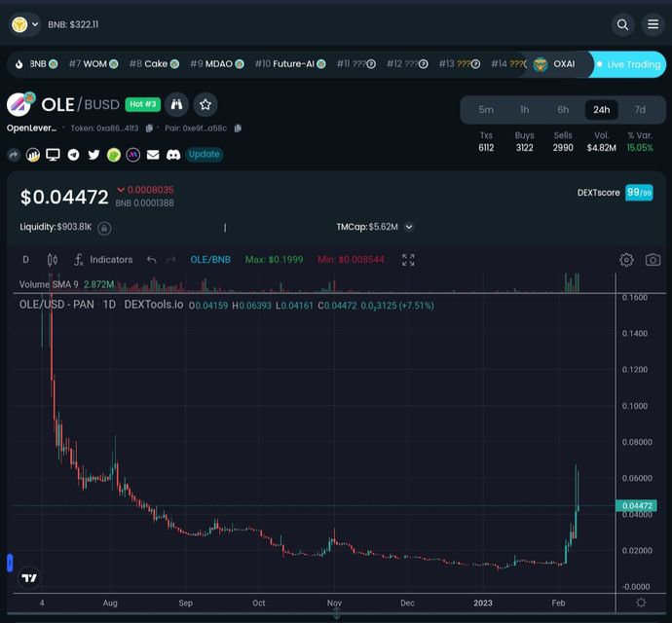Open chart settings gear icon
This screenshot has width=672, height=623.
[626, 260]
